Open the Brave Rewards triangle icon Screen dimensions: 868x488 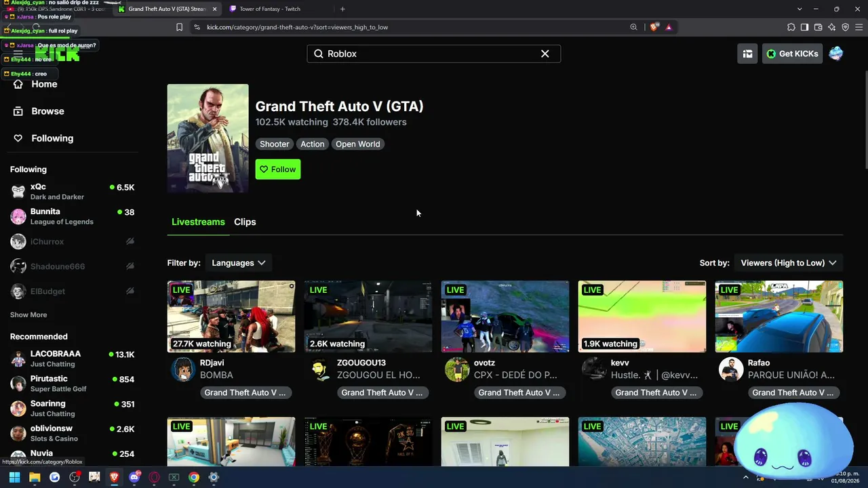[x=669, y=27]
